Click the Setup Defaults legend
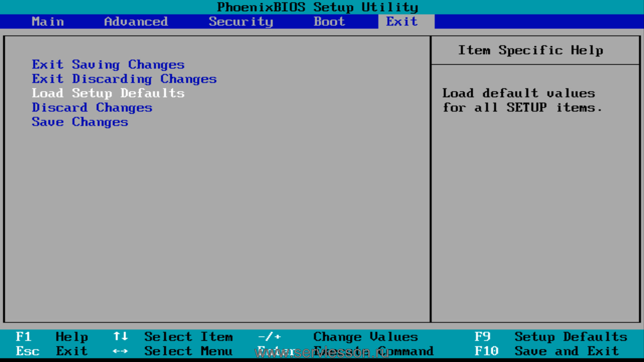Screen dimensions: 644x362 (571, 337)
